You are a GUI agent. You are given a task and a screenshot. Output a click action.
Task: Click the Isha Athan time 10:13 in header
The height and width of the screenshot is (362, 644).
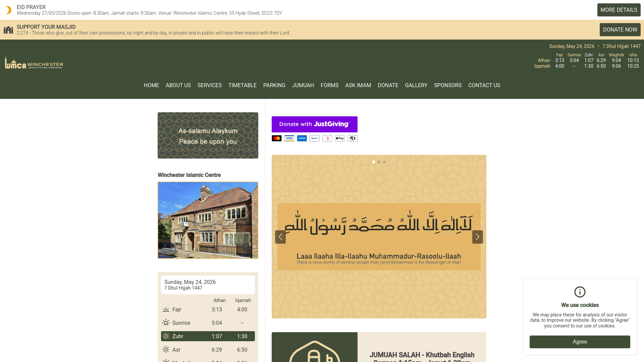(x=633, y=61)
